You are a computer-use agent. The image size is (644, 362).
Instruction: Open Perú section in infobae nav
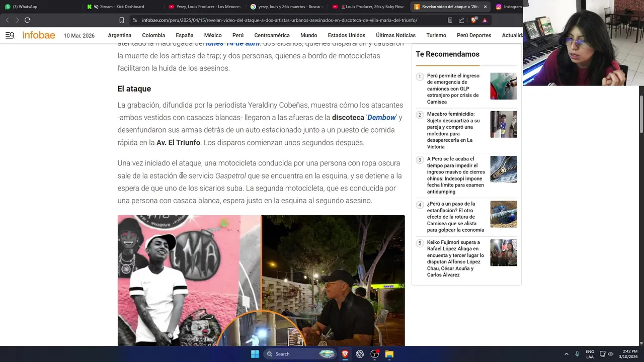pos(238,35)
